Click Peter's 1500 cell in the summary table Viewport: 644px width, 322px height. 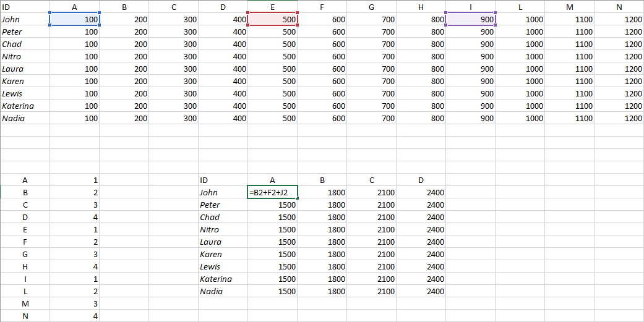272,205
